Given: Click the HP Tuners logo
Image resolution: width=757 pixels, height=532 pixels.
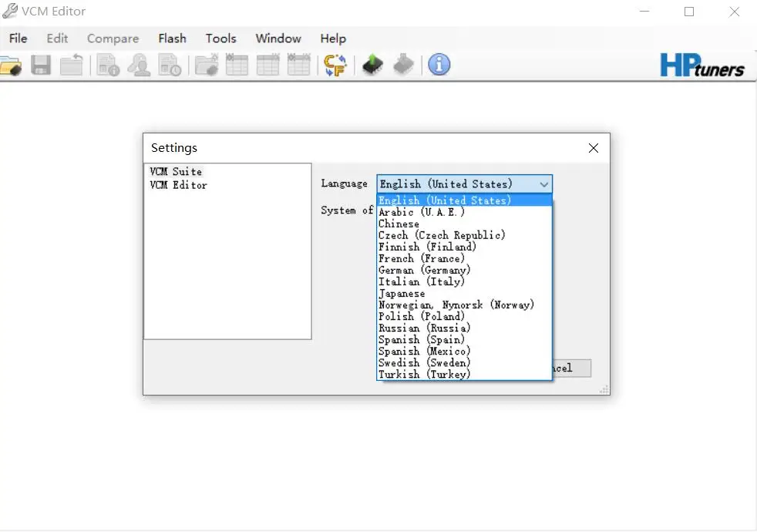Looking at the screenshot, I should 702,66.
